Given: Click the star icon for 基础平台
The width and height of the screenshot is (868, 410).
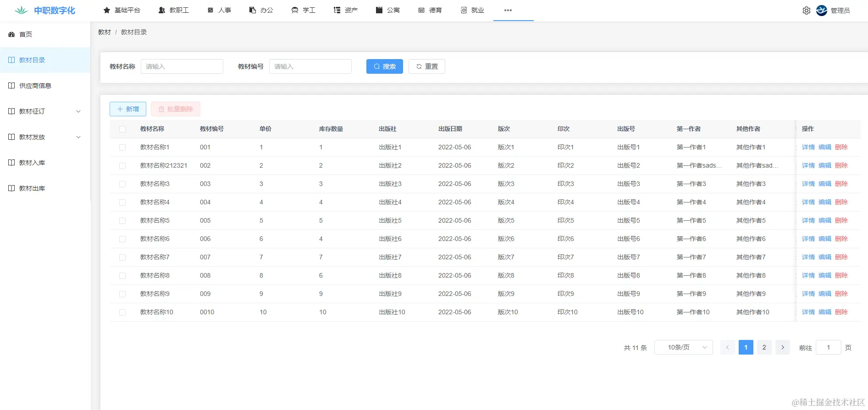Looking at the screenshot, I should (x=107, y=10).
